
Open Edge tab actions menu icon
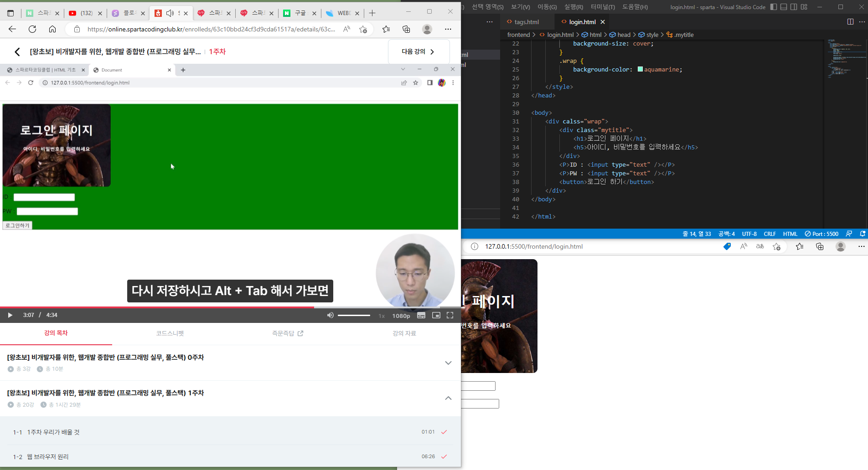tap(10, 13)
